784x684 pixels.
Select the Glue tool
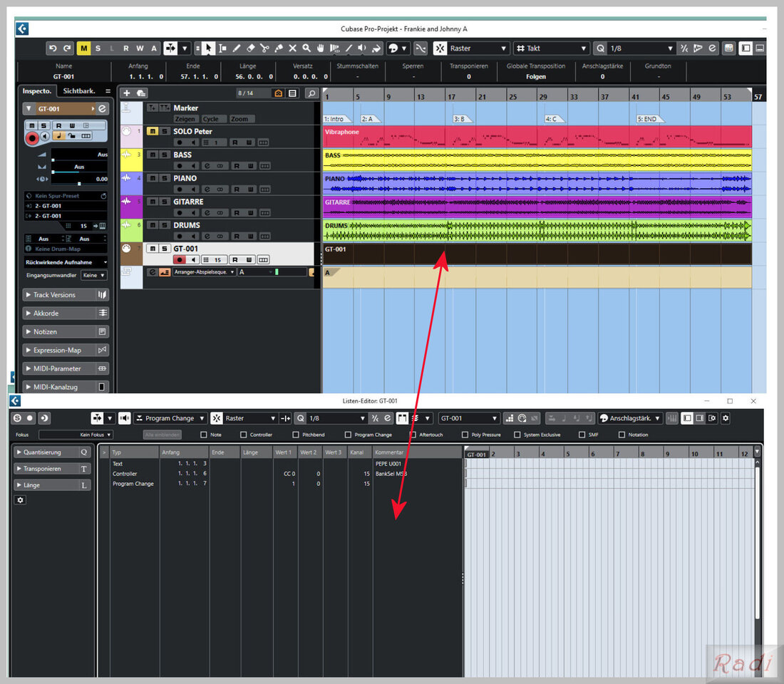[x=279, y=48]
